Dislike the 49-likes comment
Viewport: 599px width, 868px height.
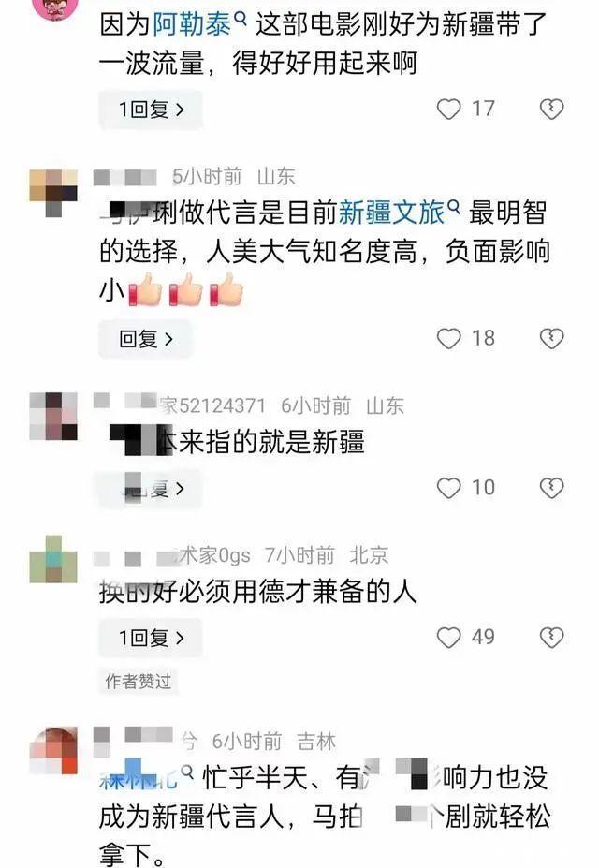[x=551, y=637]
